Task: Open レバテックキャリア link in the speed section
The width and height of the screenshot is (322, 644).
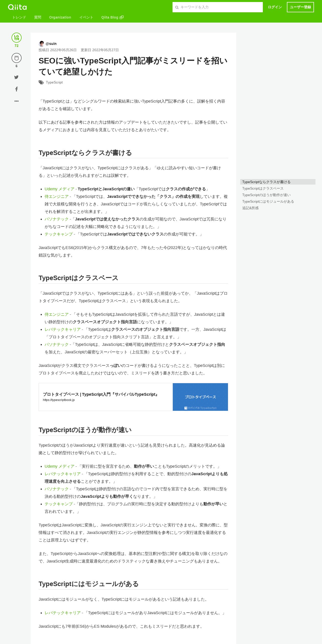Action: click(x=63, y=474)
